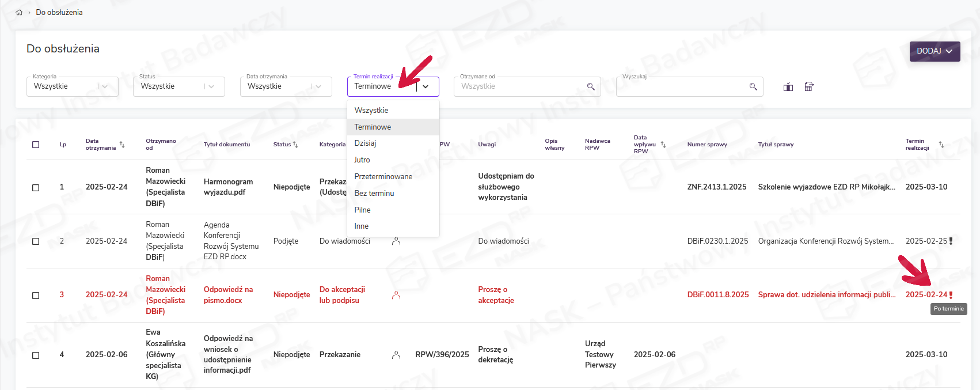
Task: Sort by Data wpływu RPW arrows
Action: pos(663,145)
